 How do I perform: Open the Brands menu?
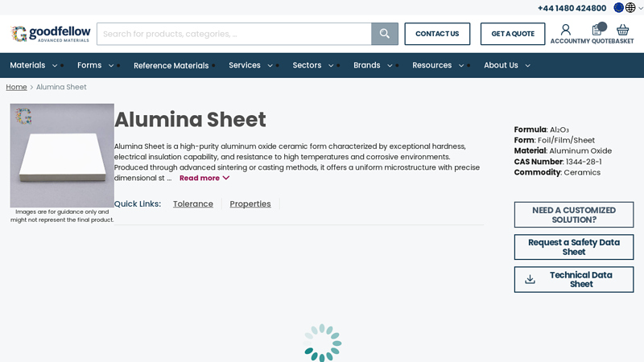[x=367, y=65]
